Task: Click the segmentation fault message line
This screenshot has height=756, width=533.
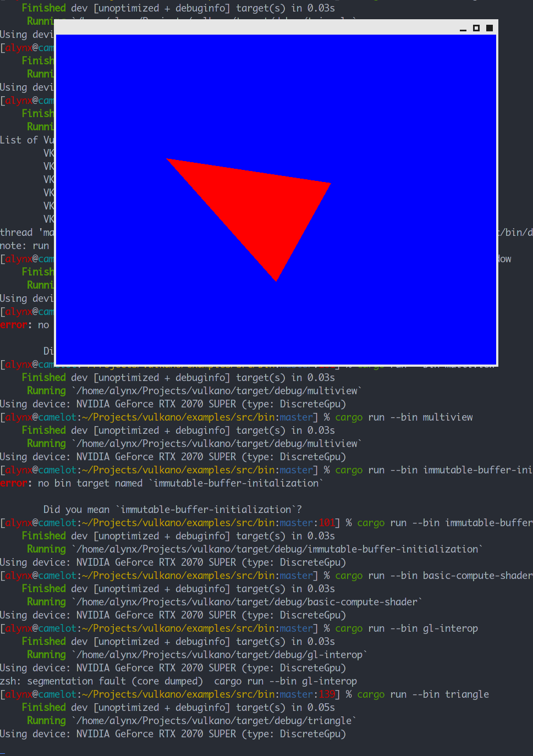Action: 178,681
